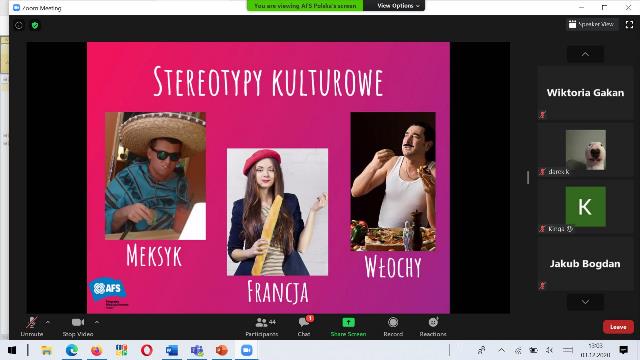This screenshot has height=360, width=640.
Task: Open the meeting info circle icon
Action: [x=19, y=25]
